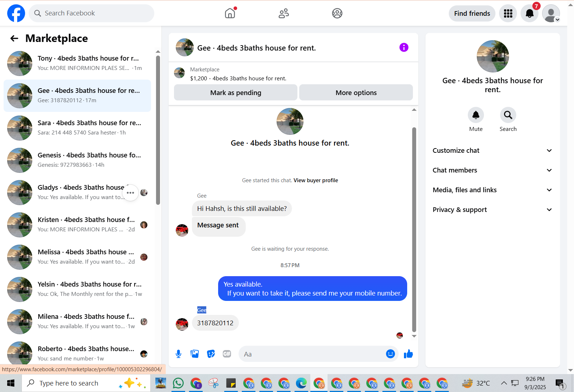
Task: Click the Windows Start button
Action: 11,383
